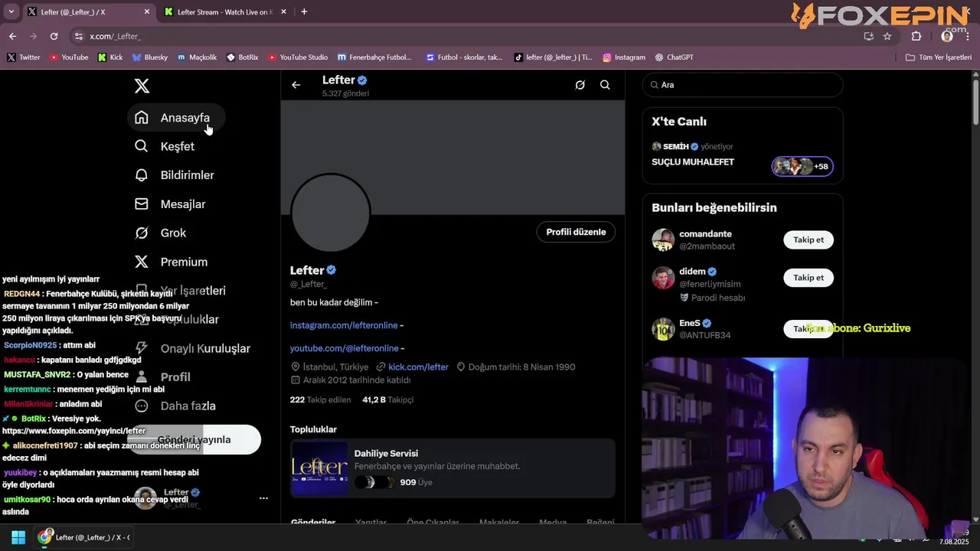980x551 pixels.
Task: Bookmark this page star icon
Action: (x=887, y=36)
